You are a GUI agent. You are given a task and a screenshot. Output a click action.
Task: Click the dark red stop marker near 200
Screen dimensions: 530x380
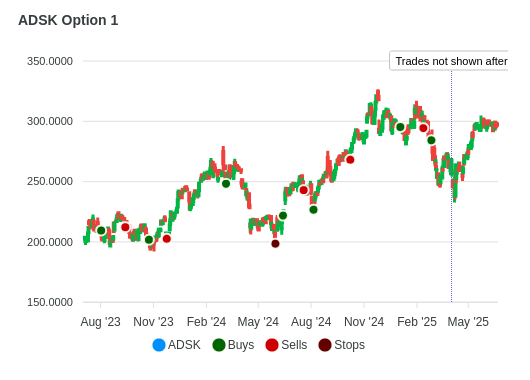coord(275,243)
